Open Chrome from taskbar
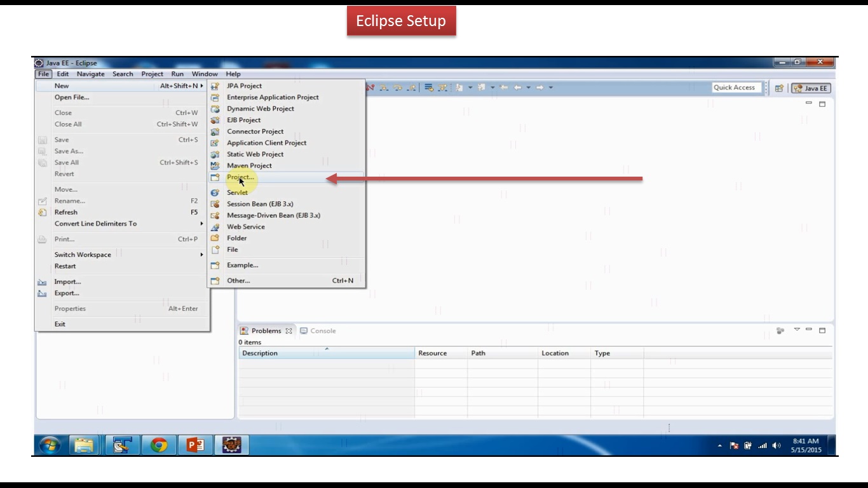Screen dimensions: 868x488 click(x=159, y=446)
